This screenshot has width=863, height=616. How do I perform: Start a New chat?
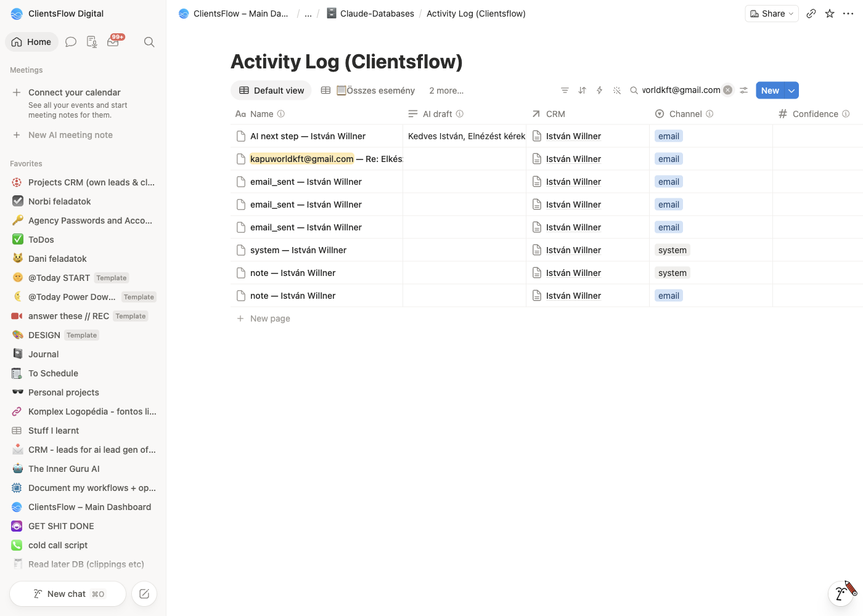(68, 594)
